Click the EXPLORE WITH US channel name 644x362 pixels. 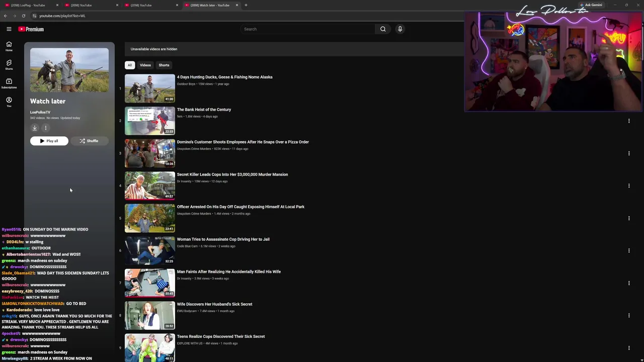tap(190, 343)
